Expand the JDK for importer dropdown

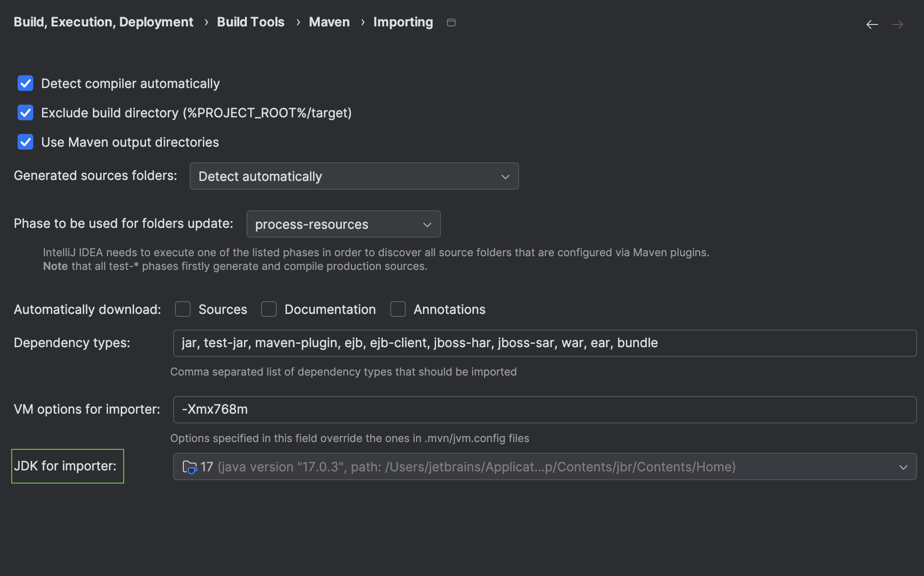(903, 467)
